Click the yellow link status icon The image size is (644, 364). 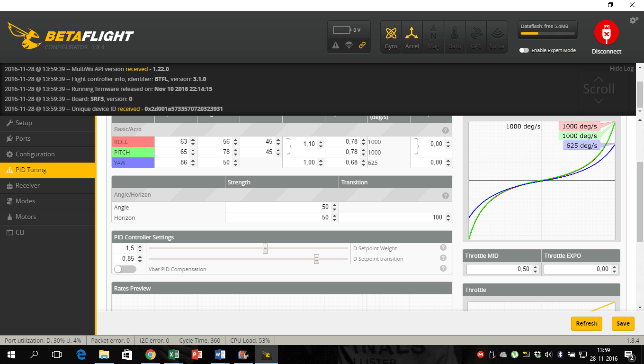coord(362,45)
